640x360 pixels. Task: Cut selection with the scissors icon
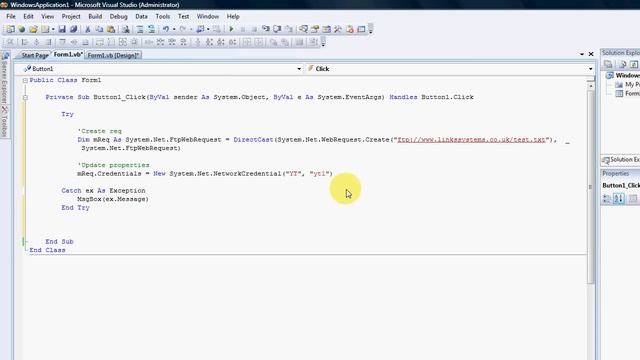coord(87,29)
